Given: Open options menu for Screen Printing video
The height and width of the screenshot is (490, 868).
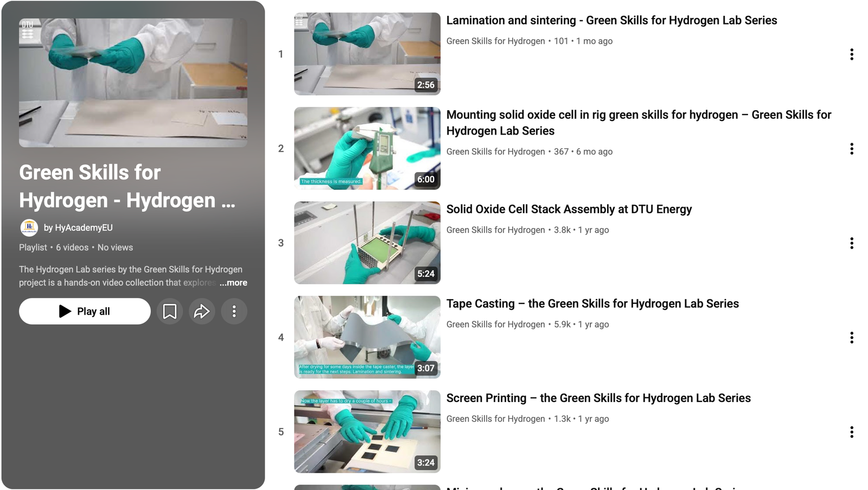Looking at the screenshot, I should [852, 432].
